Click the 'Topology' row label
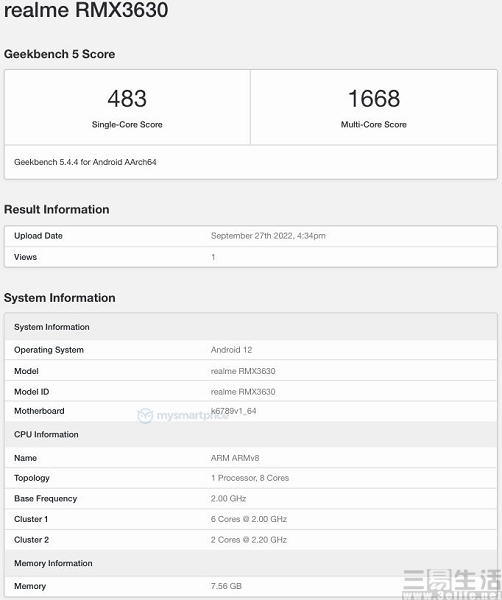Screen dimensions: 502x600 tap(32, 478)
